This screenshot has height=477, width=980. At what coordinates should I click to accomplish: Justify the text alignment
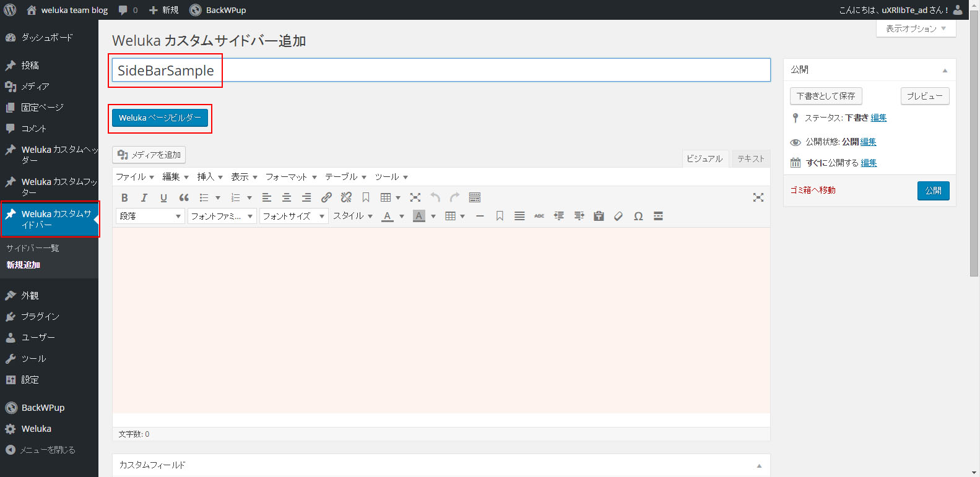(x=519, y=216)
